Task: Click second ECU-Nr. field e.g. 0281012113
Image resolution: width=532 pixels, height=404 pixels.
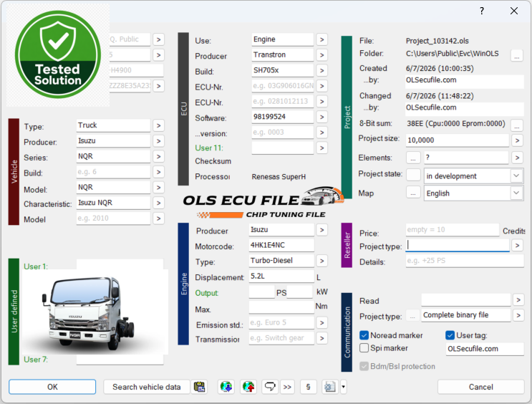Action: tap(283, 102)
